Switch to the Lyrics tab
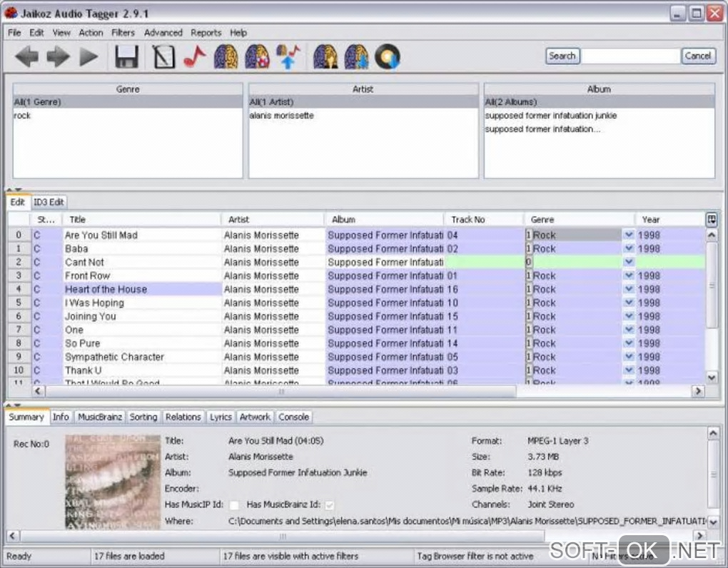The width and height of the screenshot is (728, 568). (221, 417)
